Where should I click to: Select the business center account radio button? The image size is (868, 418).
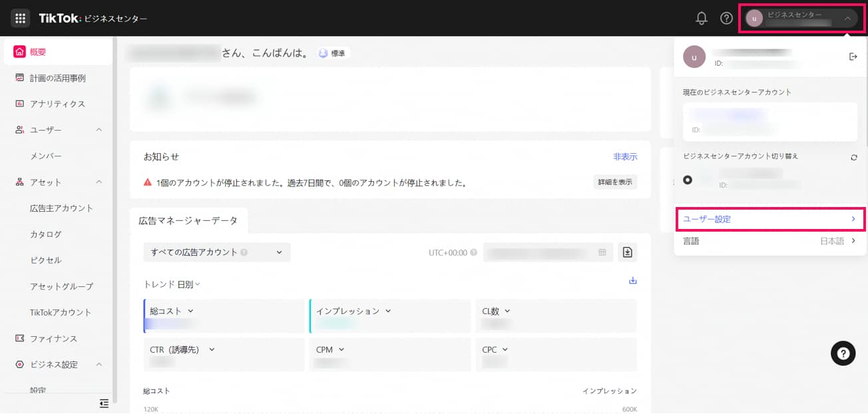tap(688, 180)
